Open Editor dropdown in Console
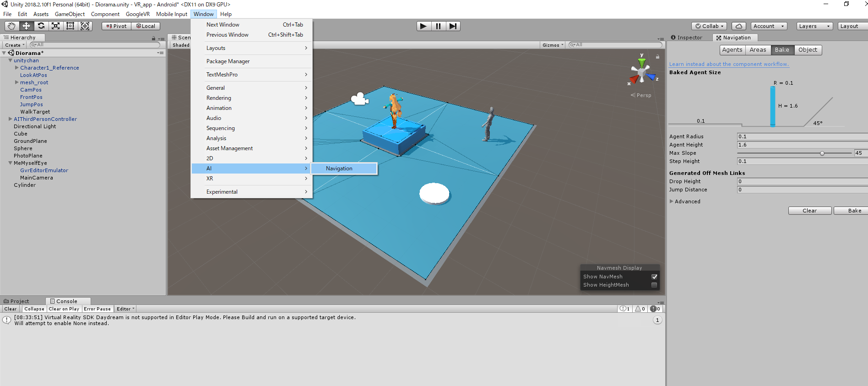The image size is (868, 386). (125, 309)
